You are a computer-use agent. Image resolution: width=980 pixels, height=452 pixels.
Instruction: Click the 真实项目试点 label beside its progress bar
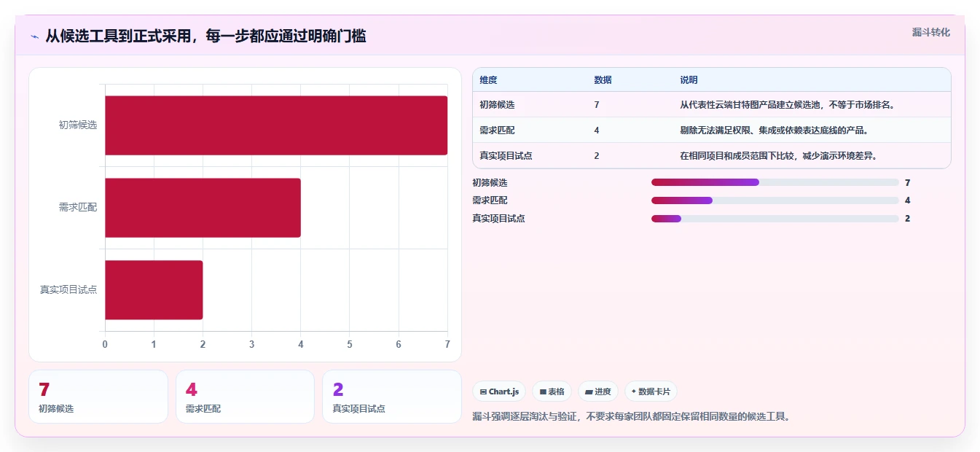pos(498,218)
